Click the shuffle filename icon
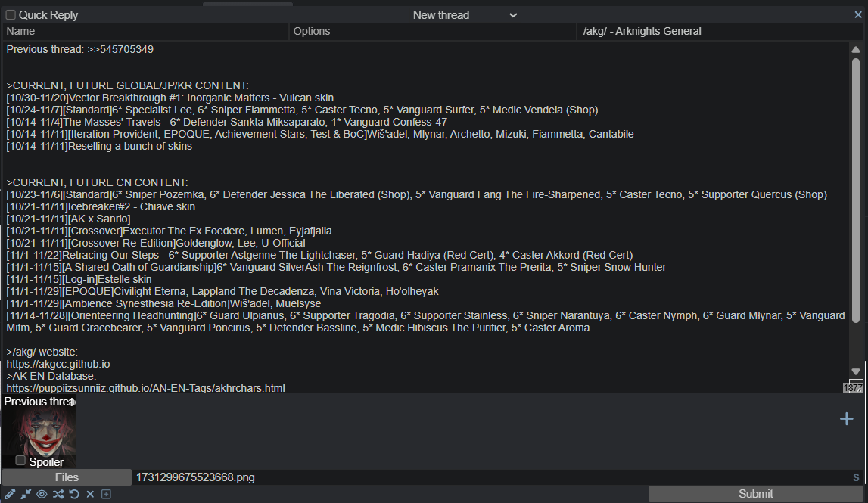Screen dimensions: 868x503 (58, 494)
